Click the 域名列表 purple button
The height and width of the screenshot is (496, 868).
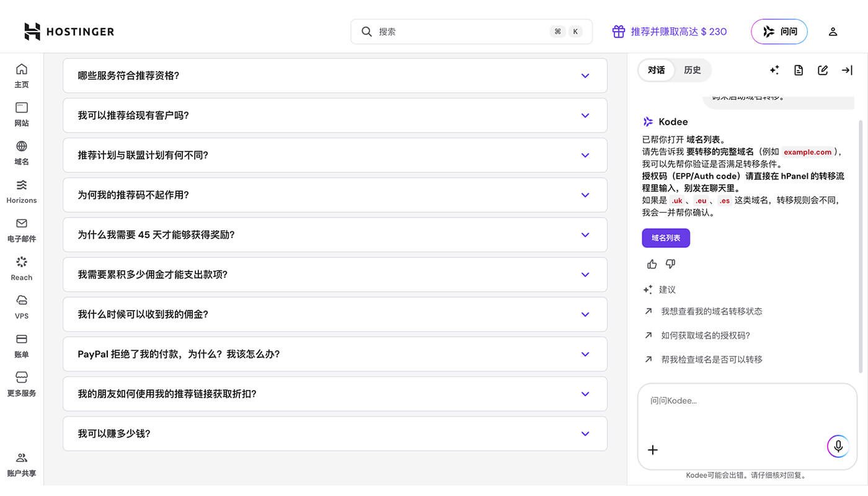[x=666, y=237]
